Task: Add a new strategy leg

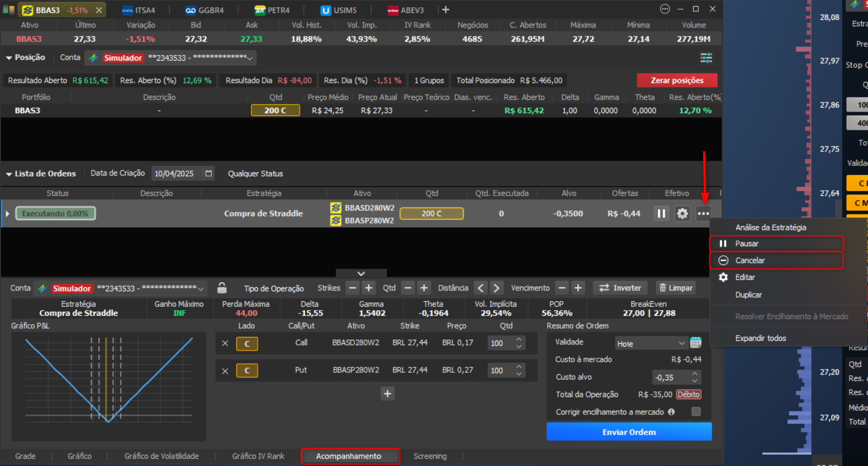Action: [387, 394]
